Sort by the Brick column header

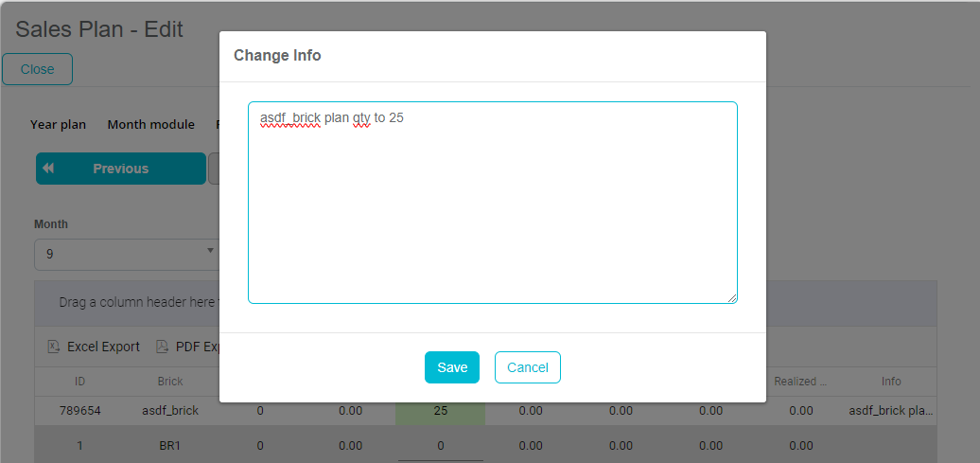click(x=170, y=382)
